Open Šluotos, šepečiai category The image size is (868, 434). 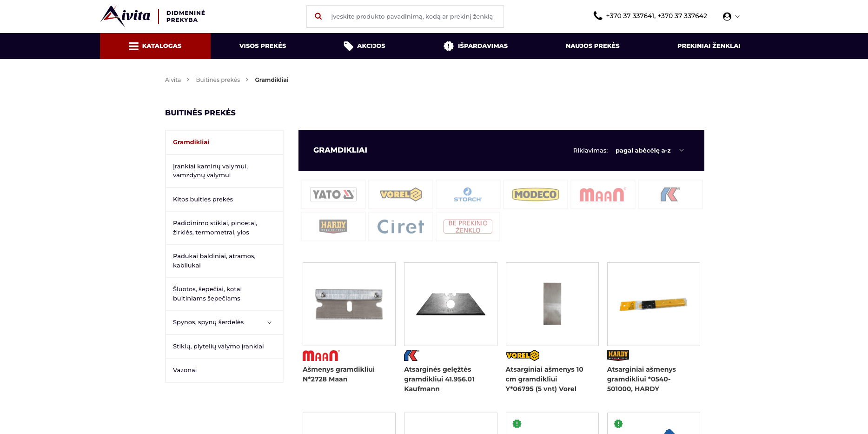coord(224,294)
